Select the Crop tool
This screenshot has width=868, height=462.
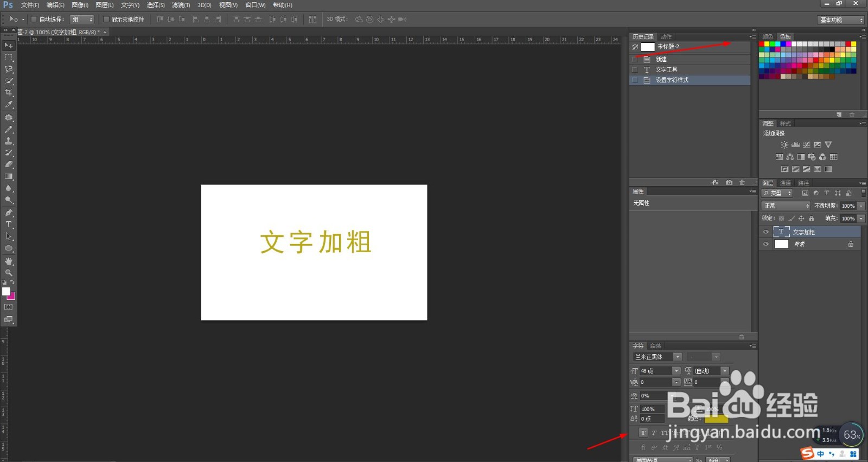pyautogui.click(x=9, y=93)
